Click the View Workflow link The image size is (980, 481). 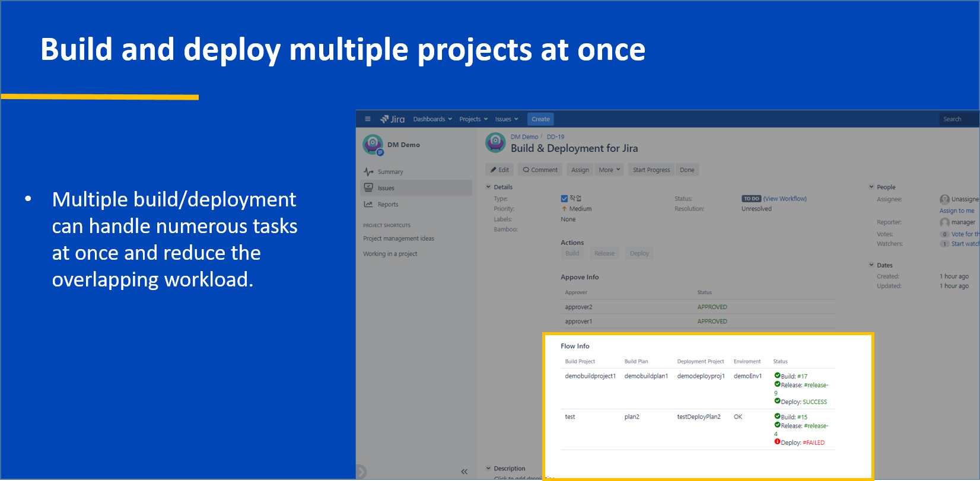point(785,199)
